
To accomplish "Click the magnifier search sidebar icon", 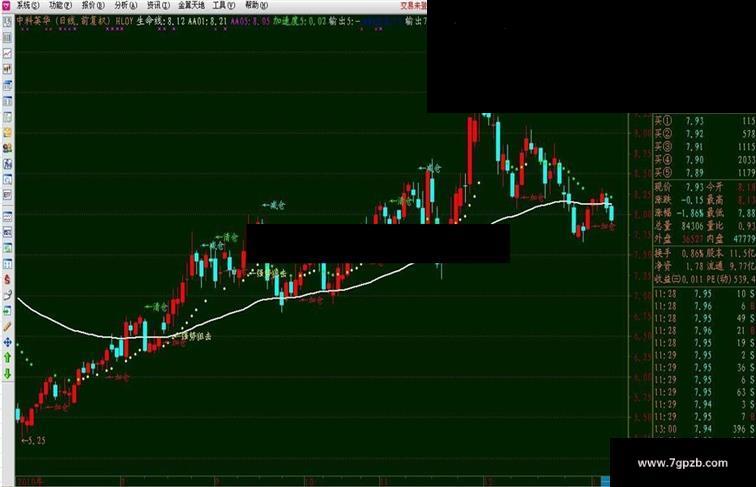I will click(7, 179).
